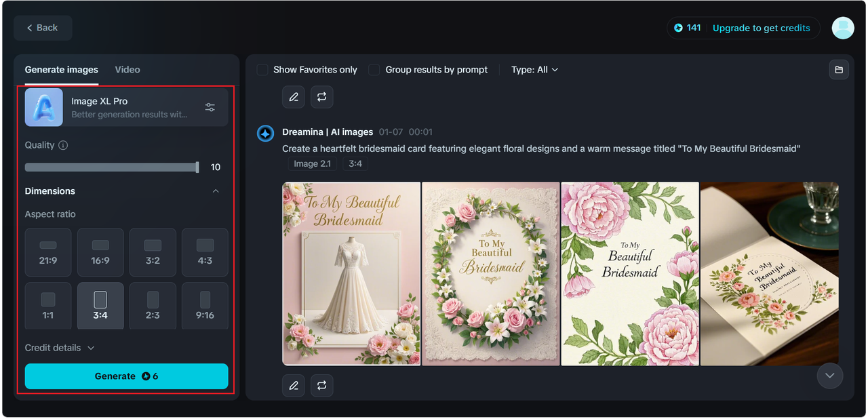Viewport: 868px width, 419px height.
Task: Switch to the Video tab
Action: point(127,70)
